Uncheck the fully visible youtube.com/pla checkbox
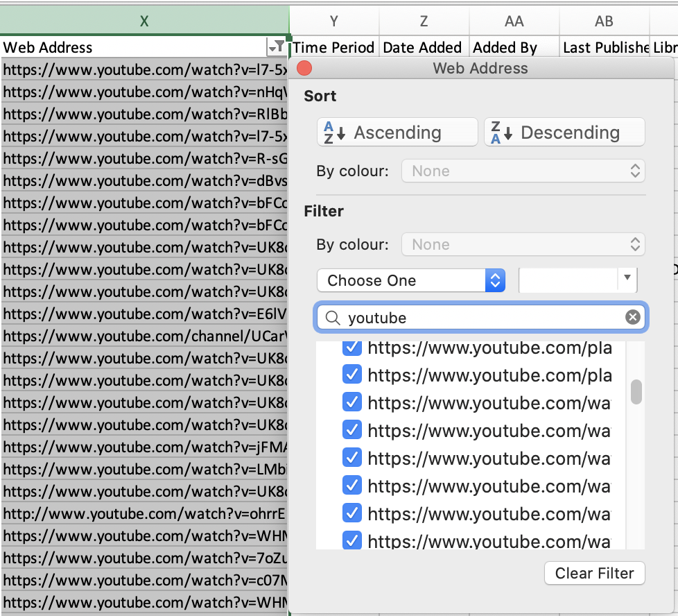The image size is (678, 616). 352,375
